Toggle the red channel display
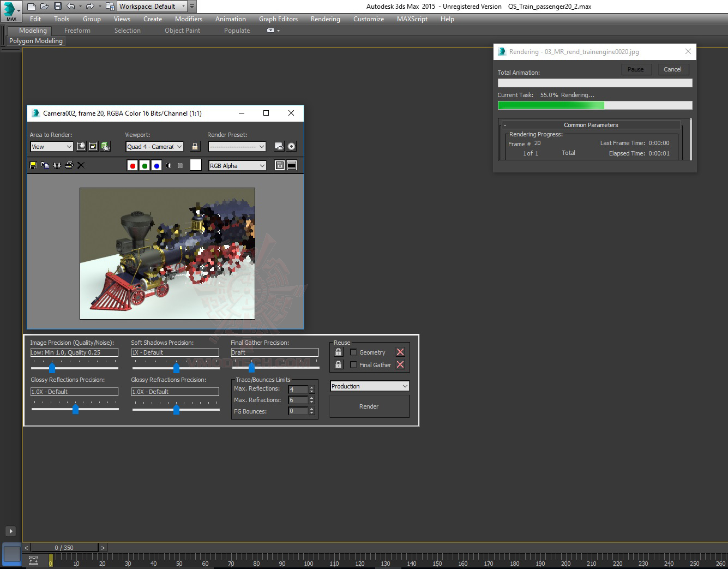This screenshot has height=569, width=728. (x=133, y=166)
